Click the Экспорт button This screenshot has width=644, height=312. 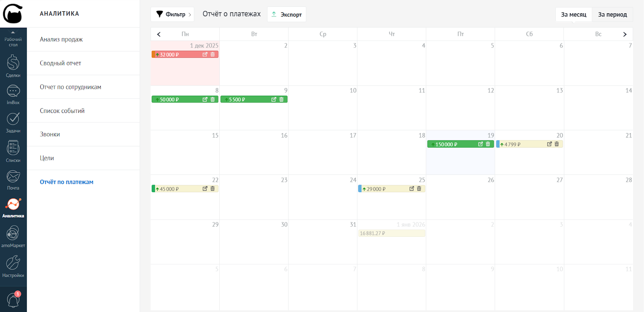tap(287, 14)
